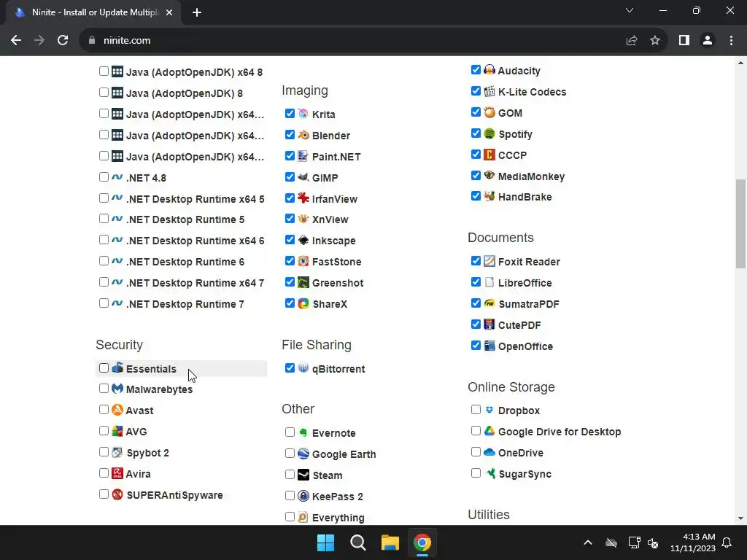747x560 pixels.
Task: Click the KeePass 2 lock icon
Action: (303, 496)
